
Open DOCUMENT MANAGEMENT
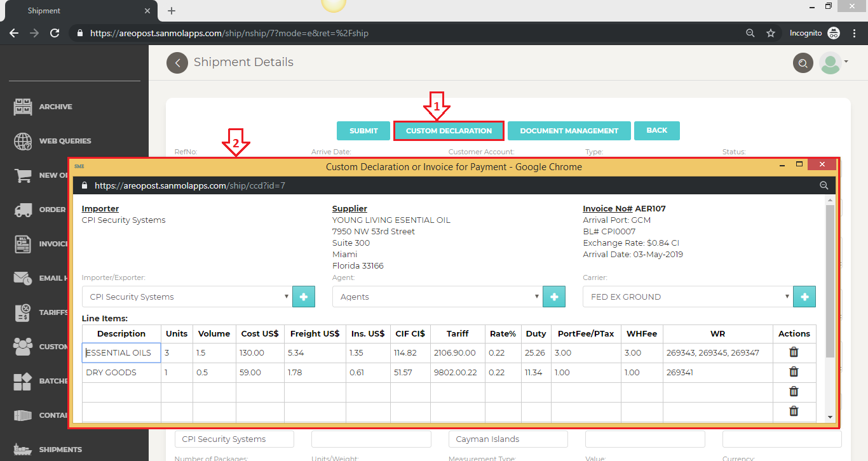(x=569, y=131)
